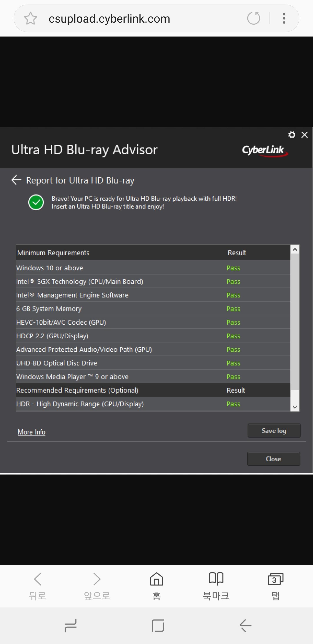Reload the page with the refresh icon
This screenshot has width=313, height=644.
(x=253, y=18)
